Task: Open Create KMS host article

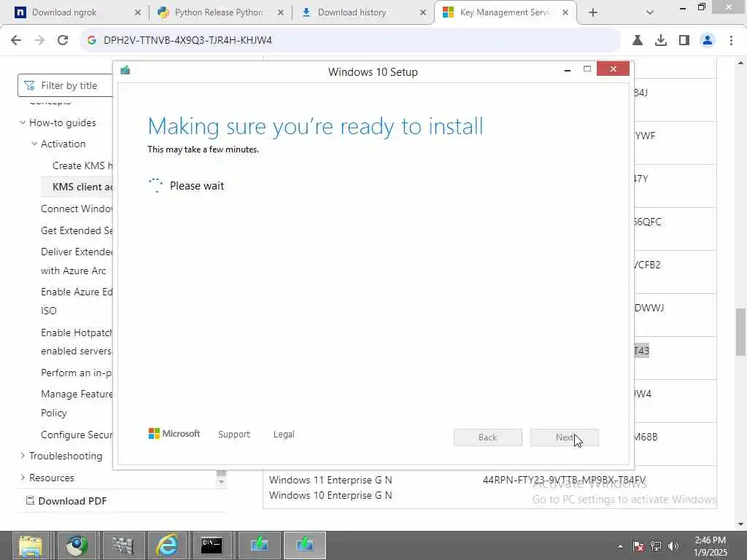Action: point(82,166)
